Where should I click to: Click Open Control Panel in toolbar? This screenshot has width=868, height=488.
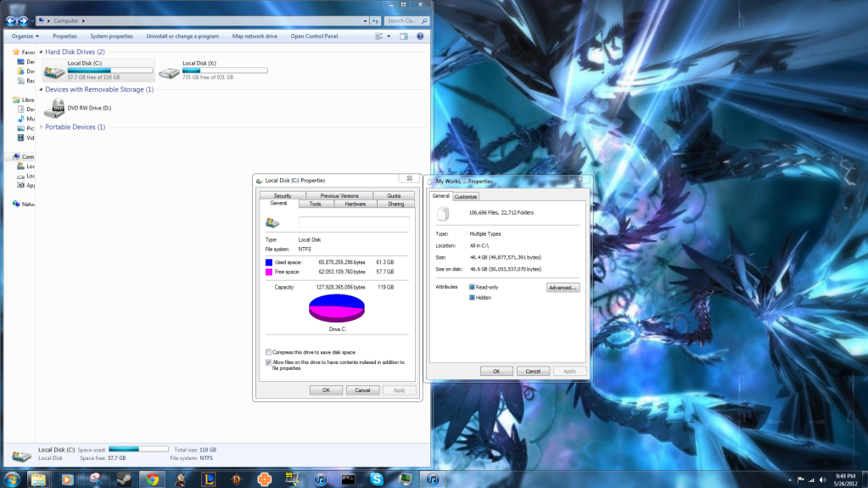coord(315,36)
